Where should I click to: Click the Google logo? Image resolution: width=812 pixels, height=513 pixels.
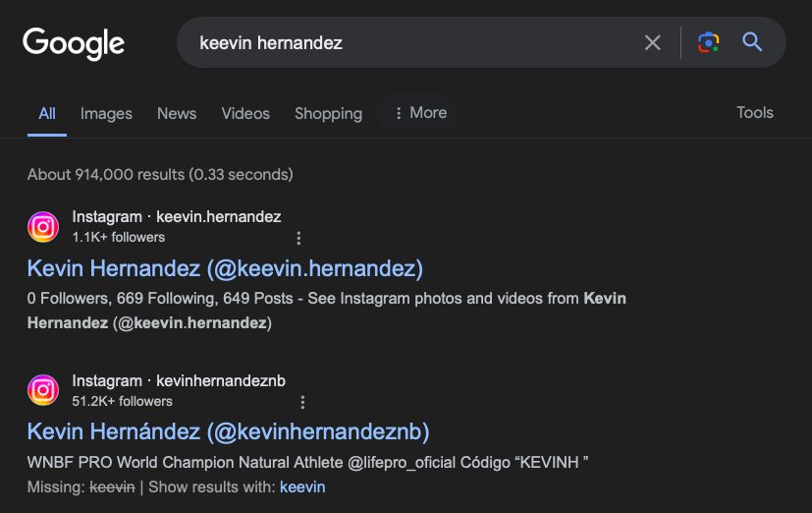point(74,43)
